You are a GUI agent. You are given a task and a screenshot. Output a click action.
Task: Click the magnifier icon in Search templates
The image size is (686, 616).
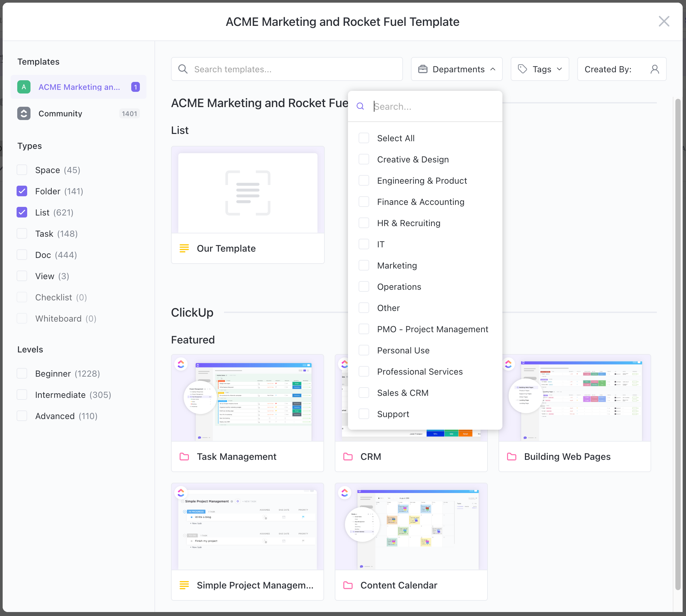183,69
